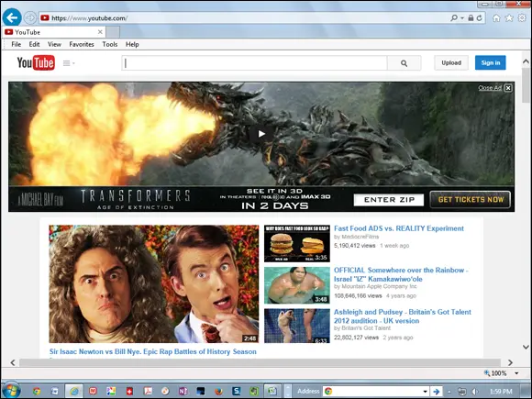The height and width of the screenshot is (399, 532).
Task: Open the Isaac Newton vs Bill Nye thumbnail
Action: pyautogui.click(x=154, y=284)
